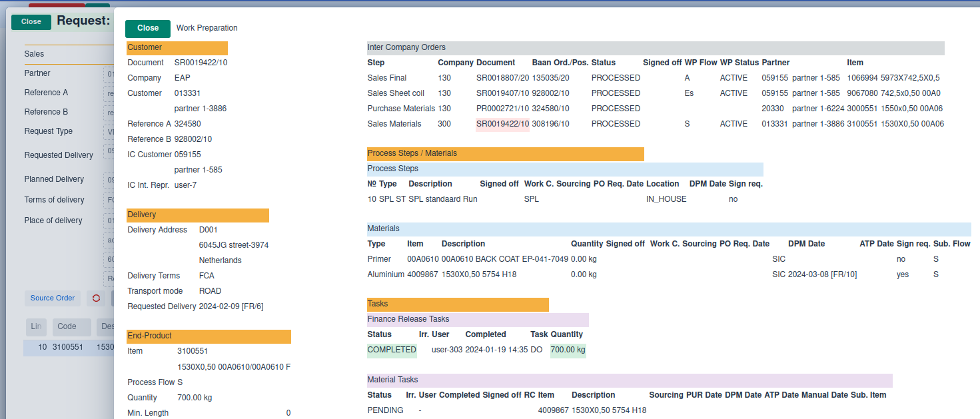Click the red refresh icon beside Source Order
Image resolution: width=980 pixels, height=419 pixels.
click(97, 298)
